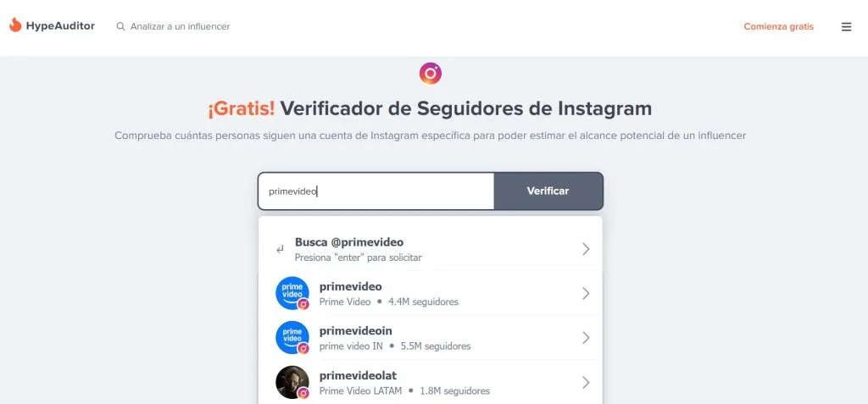Click chevron arrow on Busca @primevideo row
Screen dimensions: 868x404
[586, 249]
